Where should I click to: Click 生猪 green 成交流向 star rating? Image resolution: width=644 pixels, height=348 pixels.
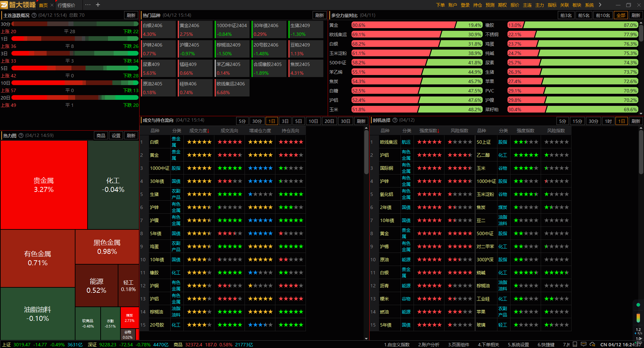coord(230,194)
